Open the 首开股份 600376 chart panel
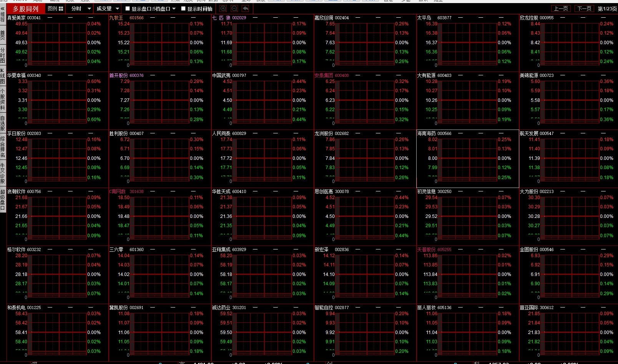This screenshot has width=618, height=364. pos(160,101)
